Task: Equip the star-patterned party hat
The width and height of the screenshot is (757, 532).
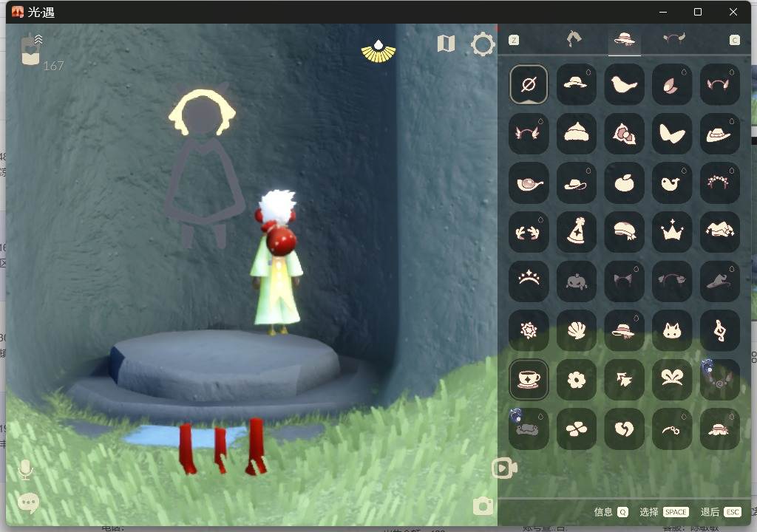Action: [577, 232]
